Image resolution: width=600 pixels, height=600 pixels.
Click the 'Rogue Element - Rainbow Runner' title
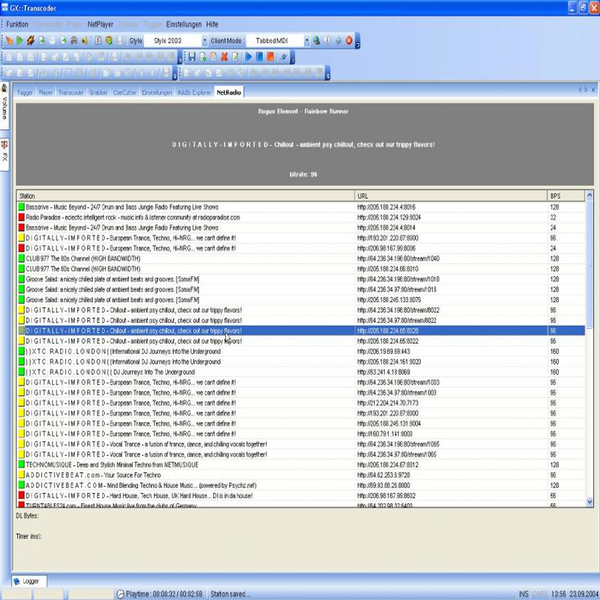(x=303, y=111)
